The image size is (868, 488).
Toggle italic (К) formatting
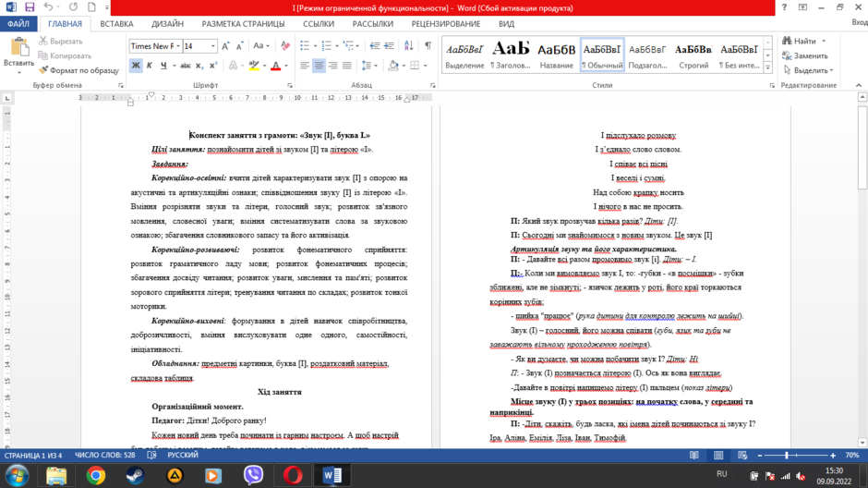coord(150,66)
